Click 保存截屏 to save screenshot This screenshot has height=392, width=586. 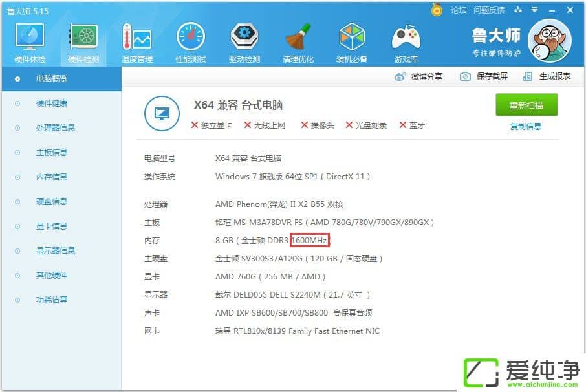[x=484, y=76]
